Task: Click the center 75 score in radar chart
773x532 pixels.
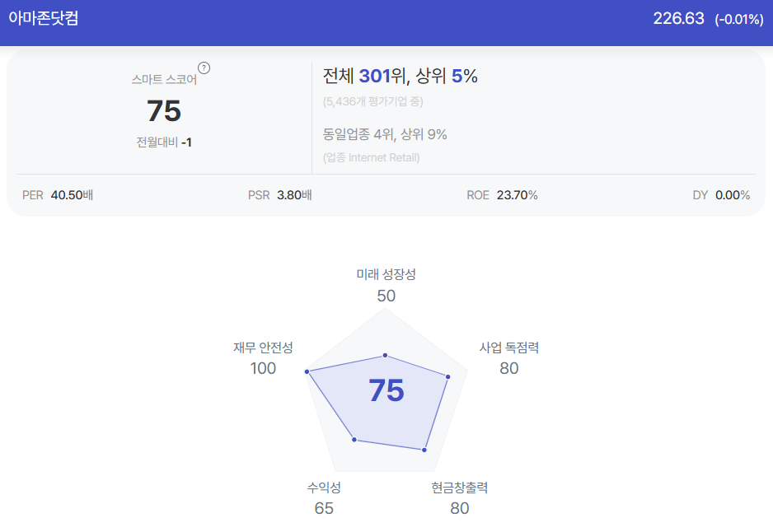Action: click(386, 390)
